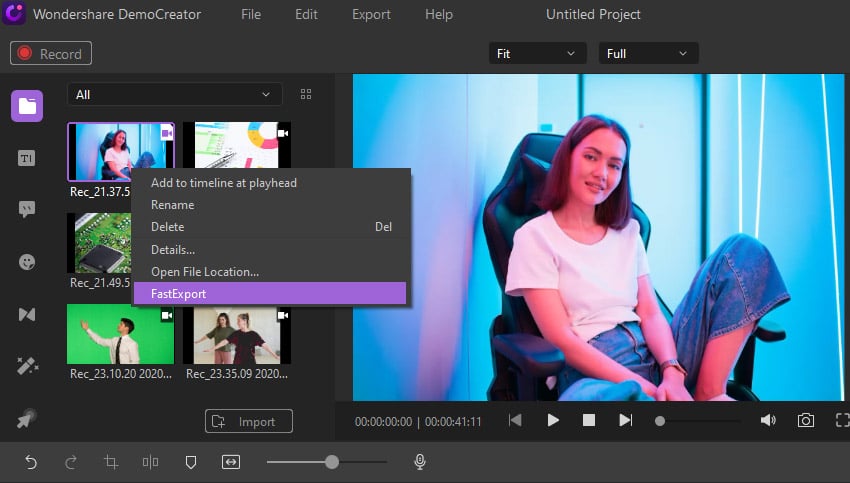Play the preview video
The height and width of the screenshot is (483, 850).
553,420
